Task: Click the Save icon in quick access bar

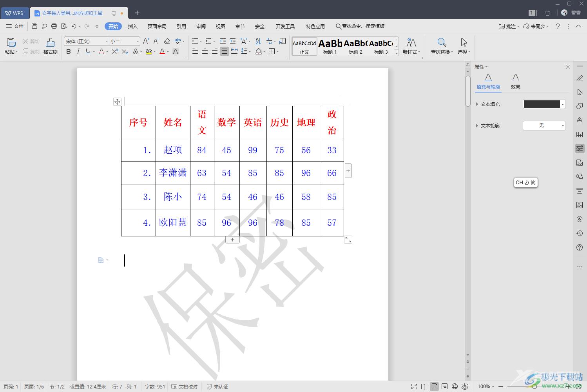Action: pos(34,26)
